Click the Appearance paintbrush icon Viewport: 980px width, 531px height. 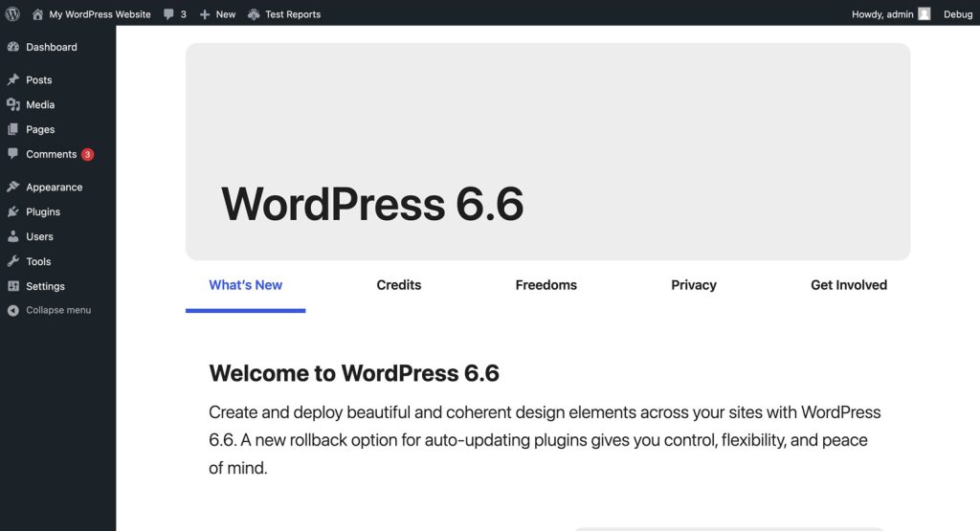tap(13, 187)
